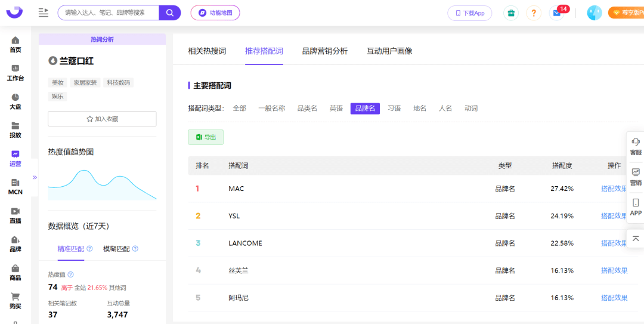
Task: Click help icon beside 模糊匹配
Action: click(135, 249)
